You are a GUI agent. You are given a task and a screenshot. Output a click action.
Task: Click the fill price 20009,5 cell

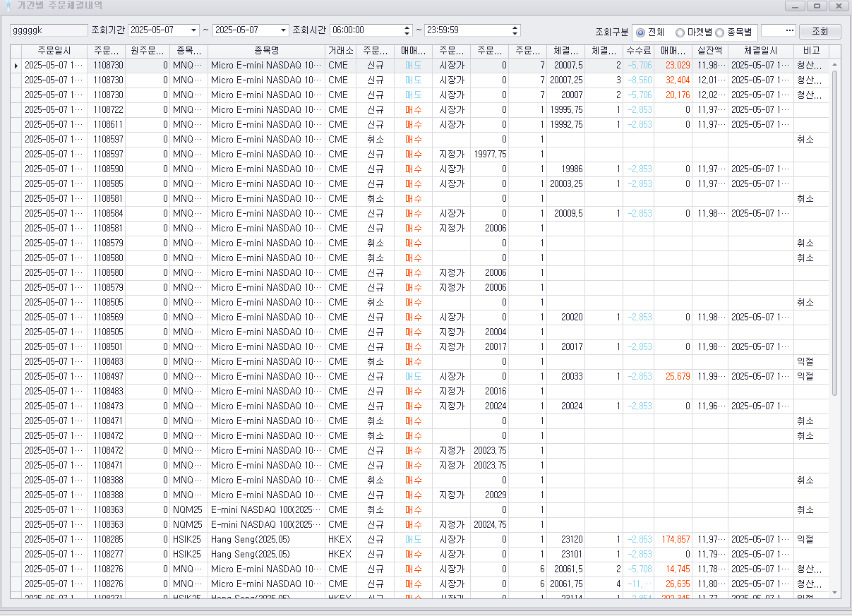point(565,214)
